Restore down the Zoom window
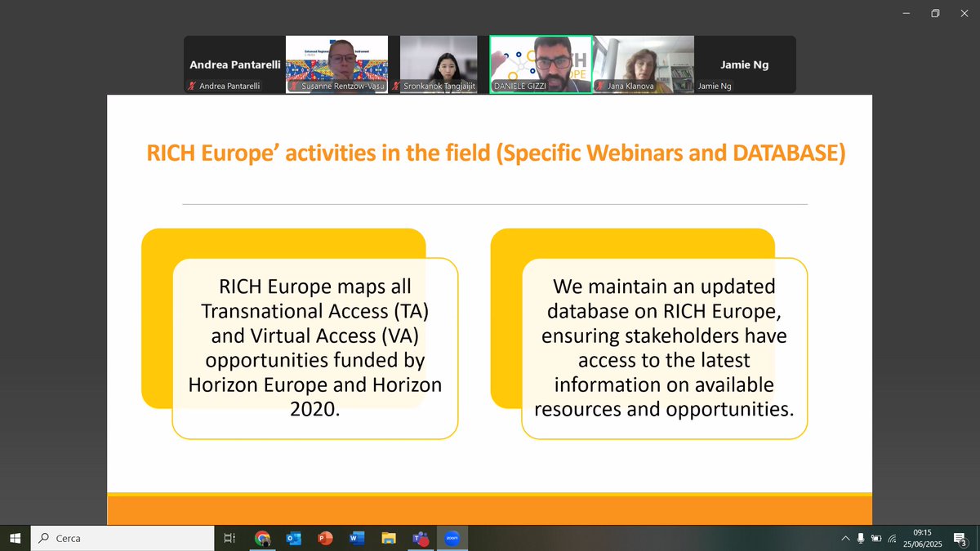This screenshot has height=551, width=980. (x=934, y=13)
